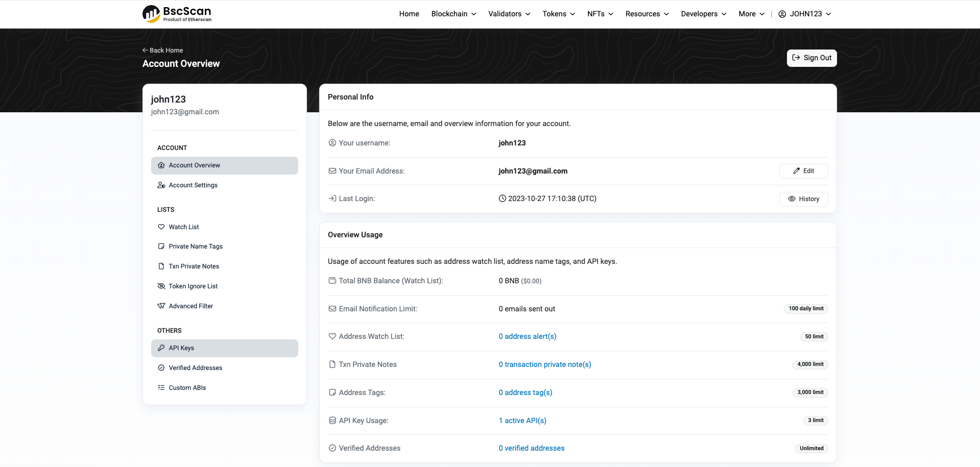Click the 100 daily limit badge
Screen dimensions: 980x467
(x=806, y=309)
